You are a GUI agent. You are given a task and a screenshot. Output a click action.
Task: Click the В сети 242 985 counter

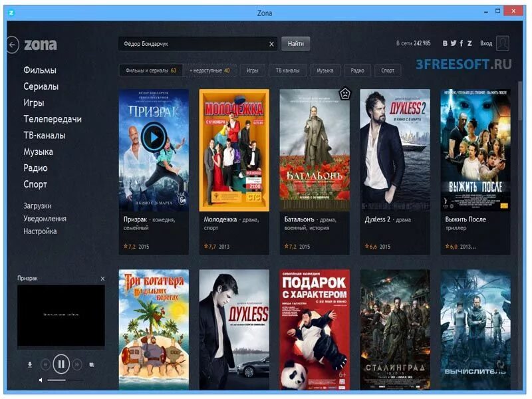413,43
